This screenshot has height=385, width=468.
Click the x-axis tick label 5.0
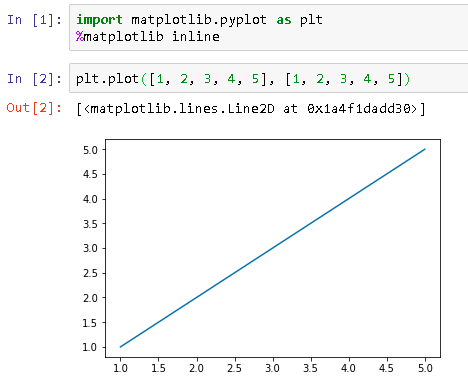(425, 368)
